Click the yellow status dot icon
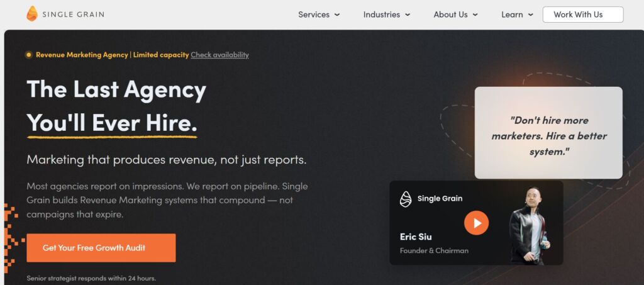The image size is (644, 285). [28, 55]
